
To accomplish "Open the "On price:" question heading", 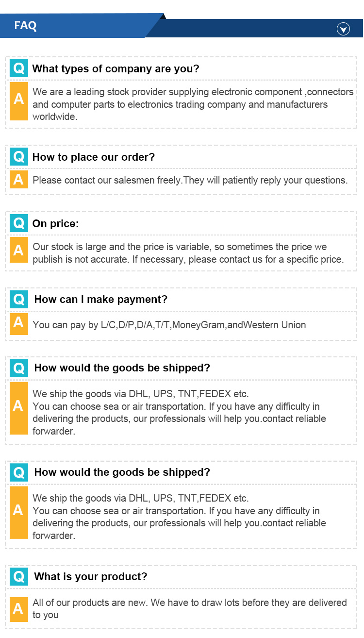I will click(x=55, y=224).
